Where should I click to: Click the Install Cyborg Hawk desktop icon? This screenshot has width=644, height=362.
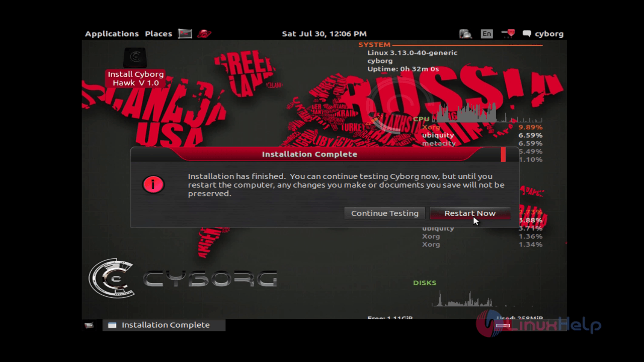(x=135, y=67)
